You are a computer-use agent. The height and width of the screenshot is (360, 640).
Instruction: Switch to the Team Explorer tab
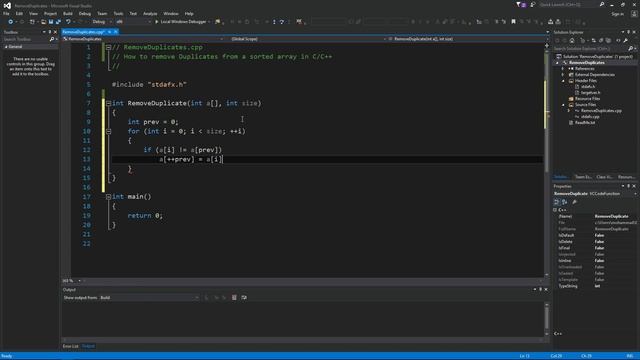click(583, 177)
